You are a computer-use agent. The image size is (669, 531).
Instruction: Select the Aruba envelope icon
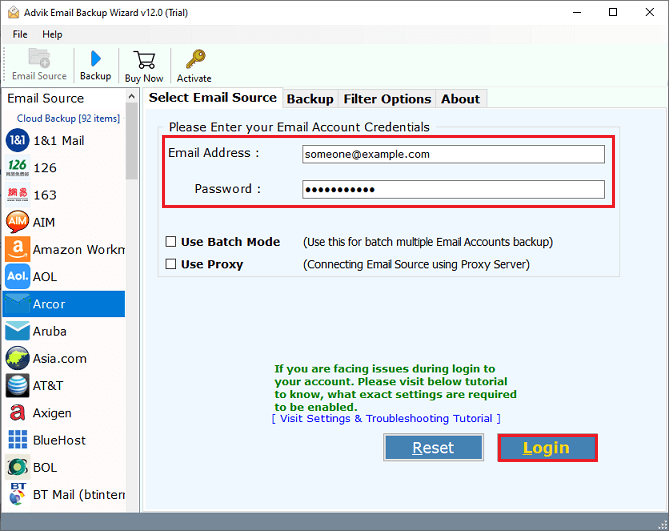(x=17, y=331)
